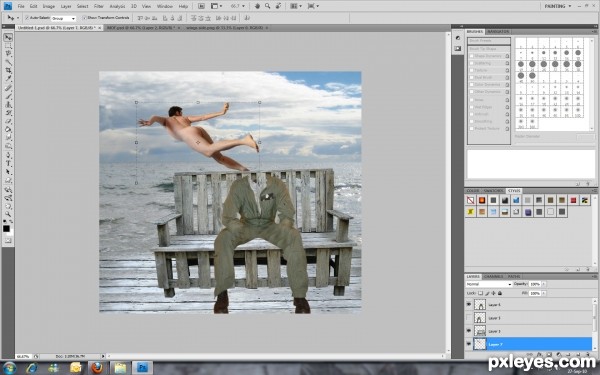The width and height of the screenshot is (600, 375).
Task: Select the Brush tool
Action: pos(8,96)
